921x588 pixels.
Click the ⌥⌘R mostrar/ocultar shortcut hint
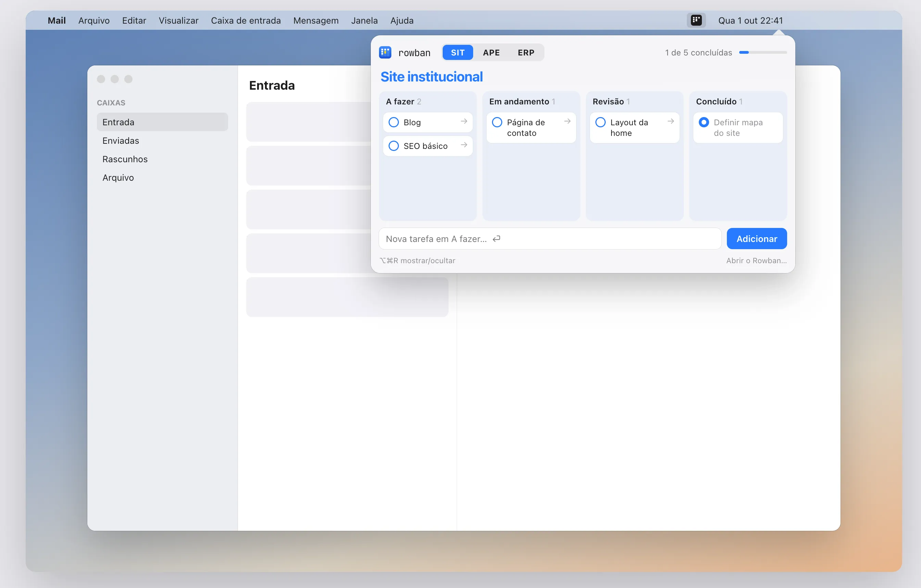click(x=417, y=260)
